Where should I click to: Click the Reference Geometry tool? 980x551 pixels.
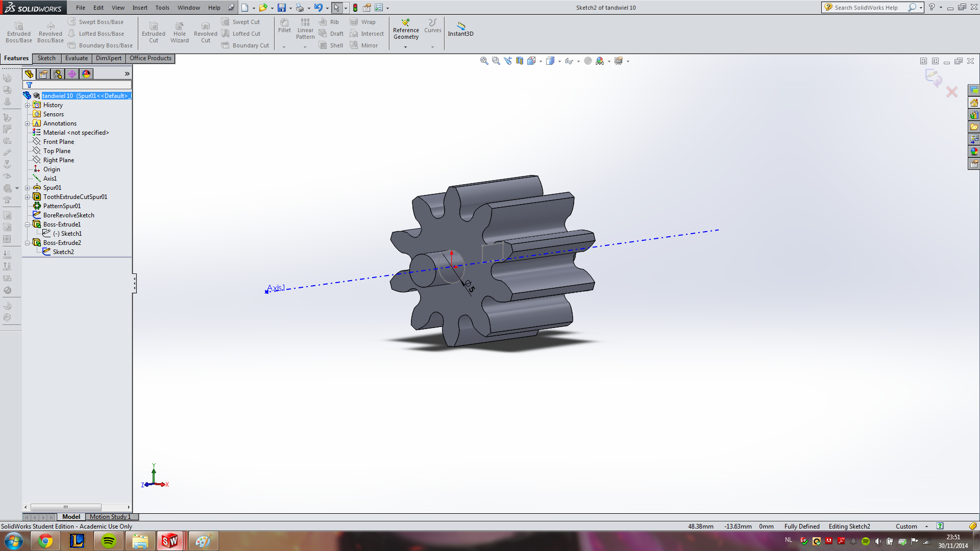point(406,30)
